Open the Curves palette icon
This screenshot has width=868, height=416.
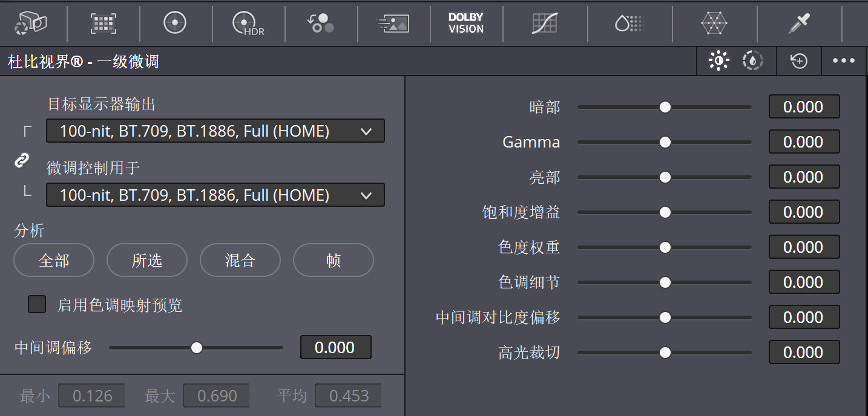point(544,23)
